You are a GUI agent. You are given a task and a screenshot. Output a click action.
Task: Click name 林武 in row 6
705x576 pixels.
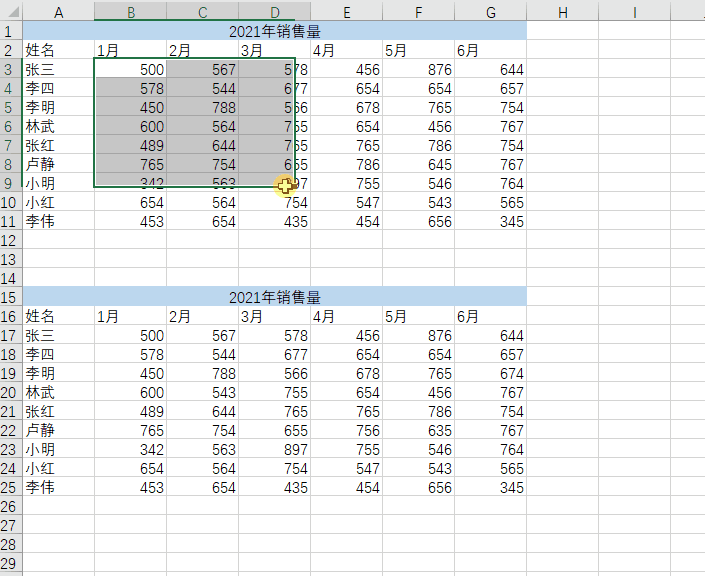pos(58,126)
